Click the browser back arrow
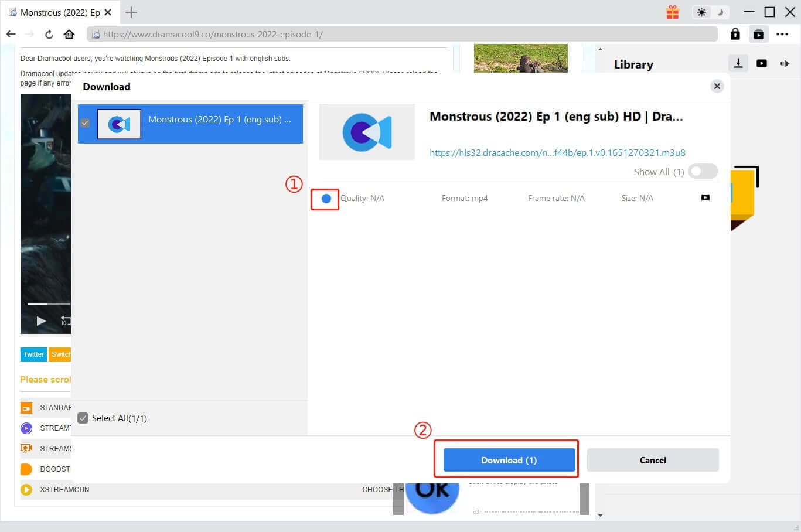 point(11,34)
